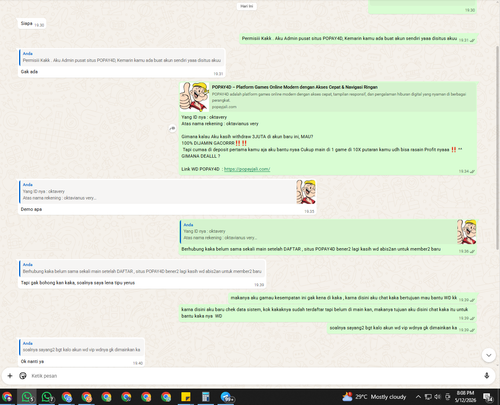This screenshot has width=500, height=405.
Task: Open the clock showing 8:08 PM
Action: (465, 397)
